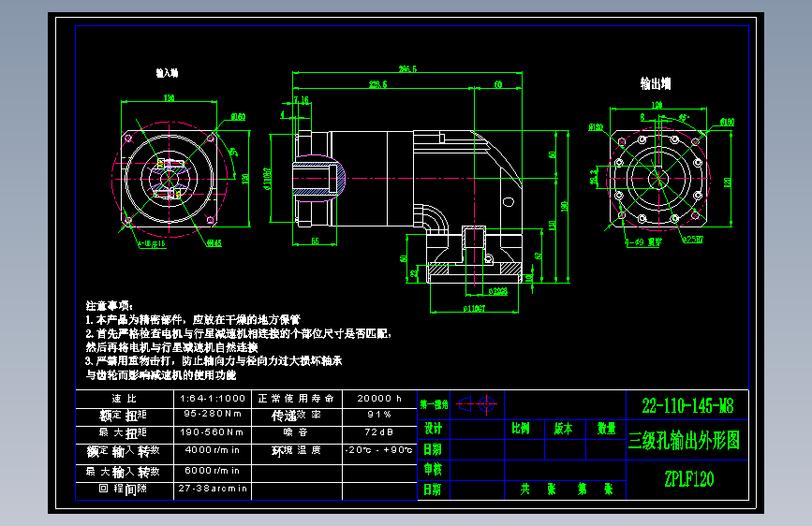Click the speed ratio value '1:64-1:1000'
This screenshot has width=812, height=526.
tap(213, 398)
